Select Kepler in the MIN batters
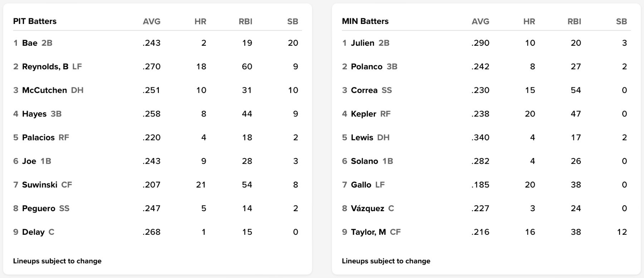The height and width of the screenshot is (278, 644). (x=364, y=114)
